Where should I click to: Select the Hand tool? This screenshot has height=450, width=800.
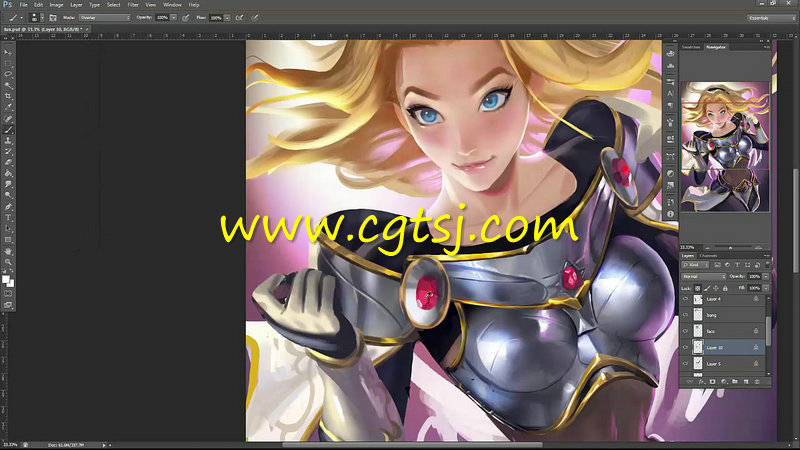tap(8, 251)
